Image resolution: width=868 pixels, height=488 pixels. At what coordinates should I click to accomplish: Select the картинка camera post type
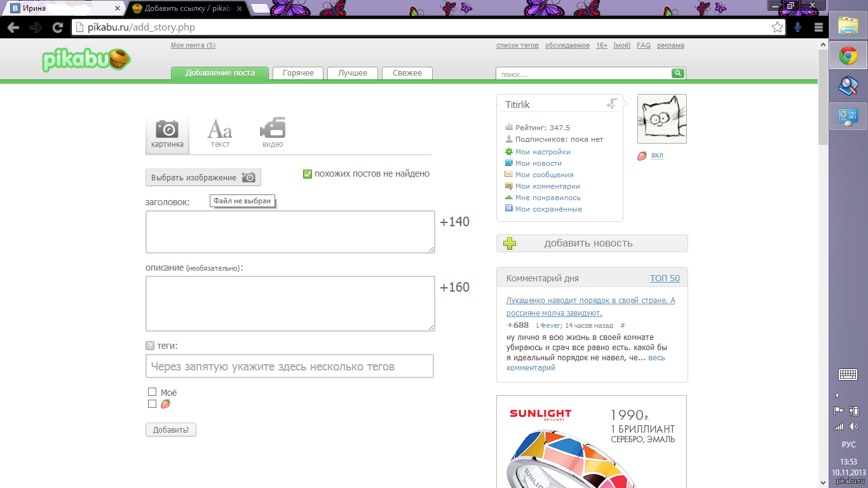point(167,133)
